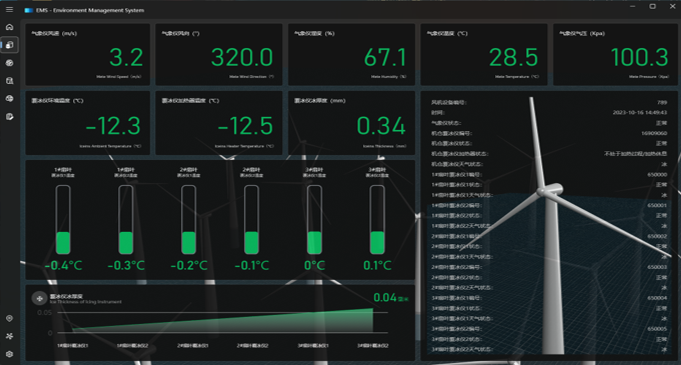Click the 'Mete Wind Speed (m/s)' caption
Image resolution: width=681 pixels, height=365 pixels.
click(119, 76)
